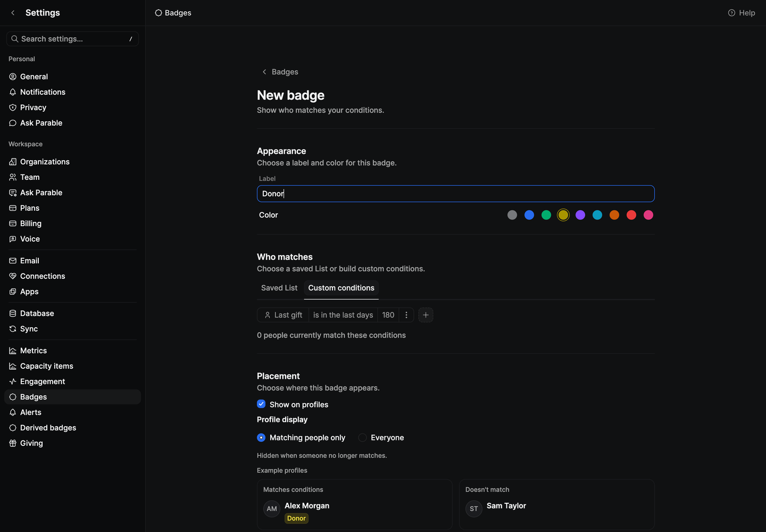Open Alerts settings page
The image size is (766, 532).
point(72,412)
